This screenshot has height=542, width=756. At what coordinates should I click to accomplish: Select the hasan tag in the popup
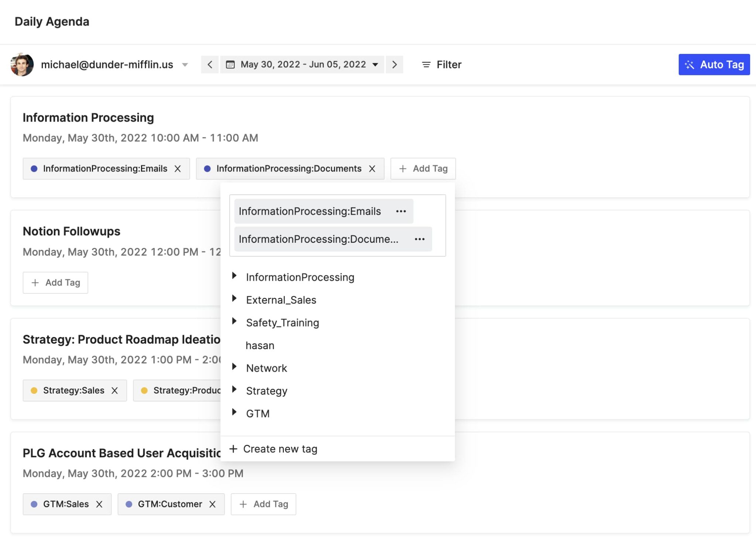pos(260,345)
